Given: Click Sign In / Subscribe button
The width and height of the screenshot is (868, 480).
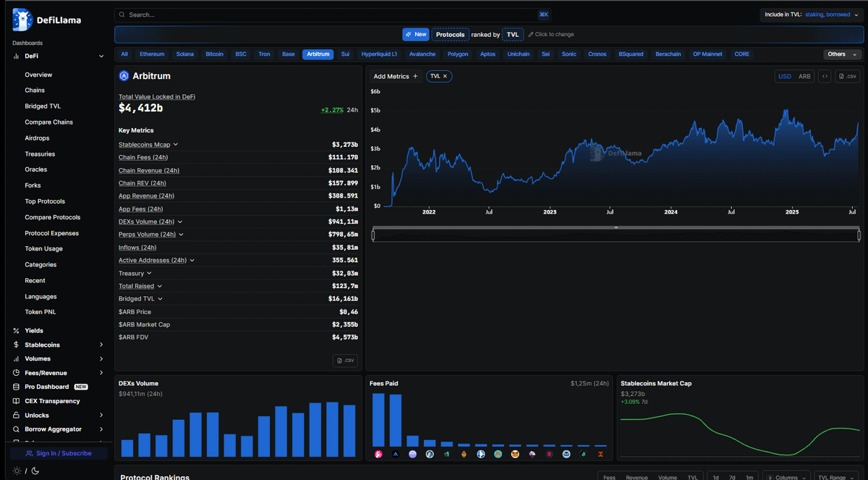Looking at the screenshot, I should tap(59, 453).
